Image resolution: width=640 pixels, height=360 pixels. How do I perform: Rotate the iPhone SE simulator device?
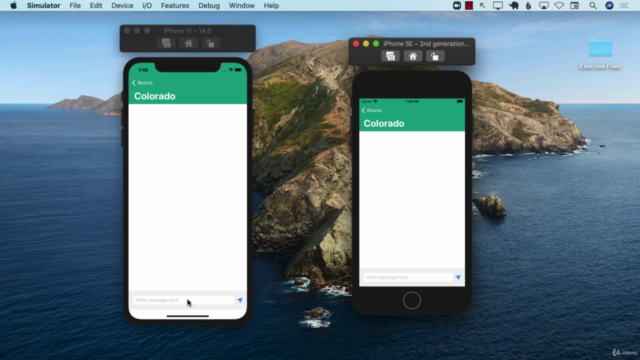tap(435, 56)
